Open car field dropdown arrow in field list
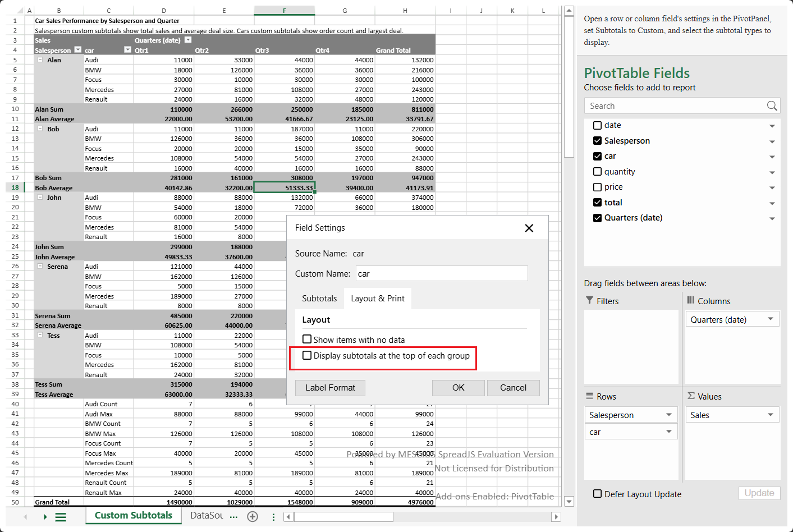Screen dimensions: 793x532 [772, 157]
